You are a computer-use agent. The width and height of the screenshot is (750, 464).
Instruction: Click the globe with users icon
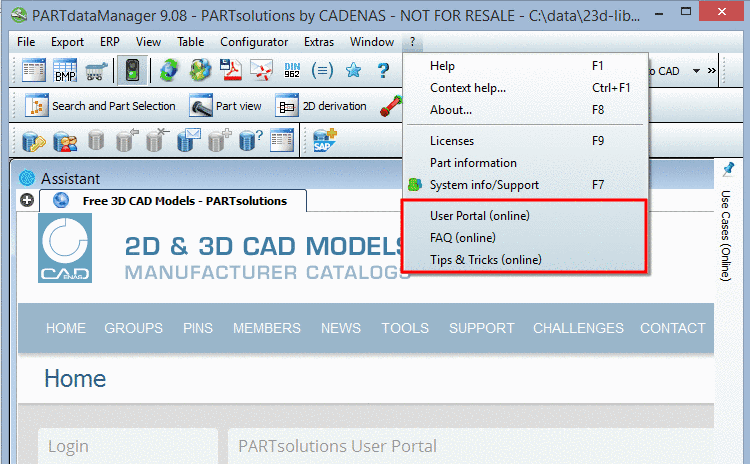point(200,70)
